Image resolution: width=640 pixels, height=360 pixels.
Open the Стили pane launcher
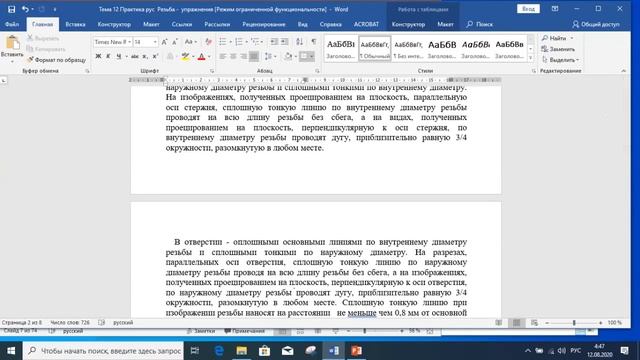pyautogui.click(x=533, y=71)
